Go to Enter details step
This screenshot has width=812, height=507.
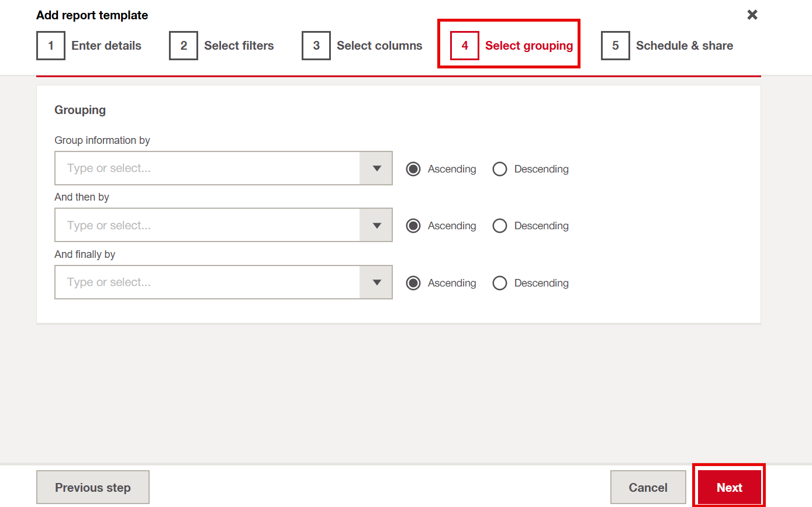(x=106, y=46)
